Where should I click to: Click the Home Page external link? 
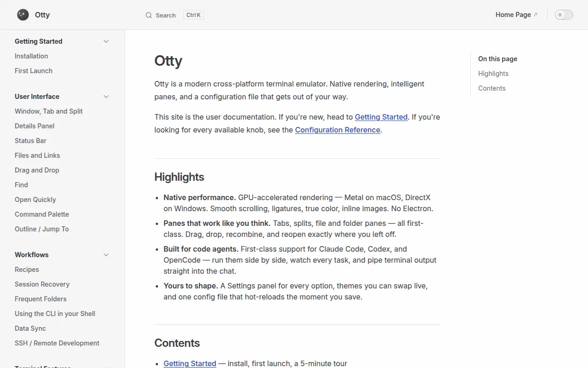(516, 15)
